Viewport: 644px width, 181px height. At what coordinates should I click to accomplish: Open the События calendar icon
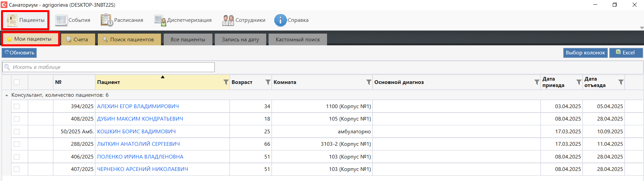pos(61,20)
